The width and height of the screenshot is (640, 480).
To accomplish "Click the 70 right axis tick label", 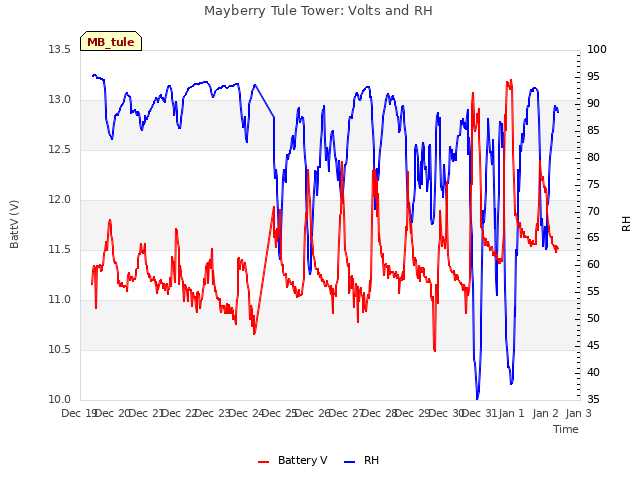I will coord(593,211).
